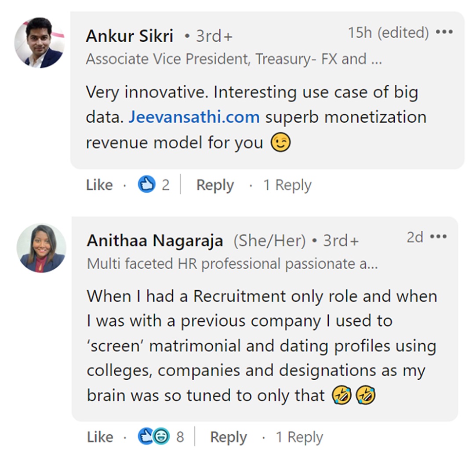Like Anithaa Nagaraja's comment
Screen dimensions: 476x454
[100, 437]
